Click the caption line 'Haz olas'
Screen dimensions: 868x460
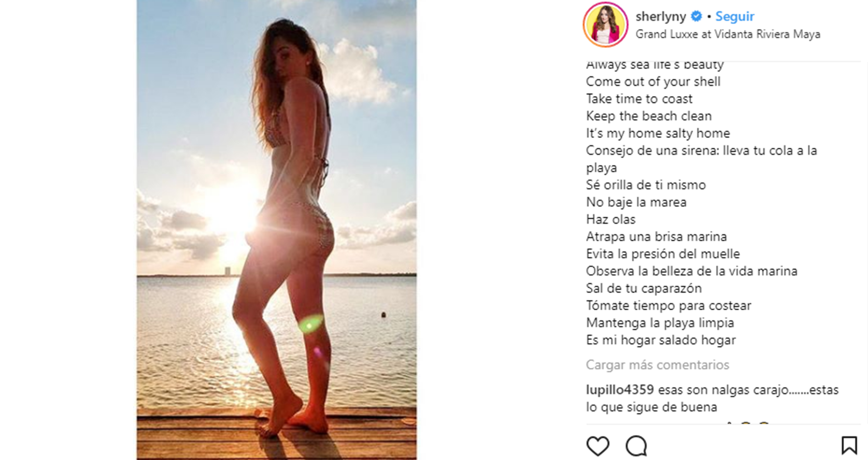611,219
